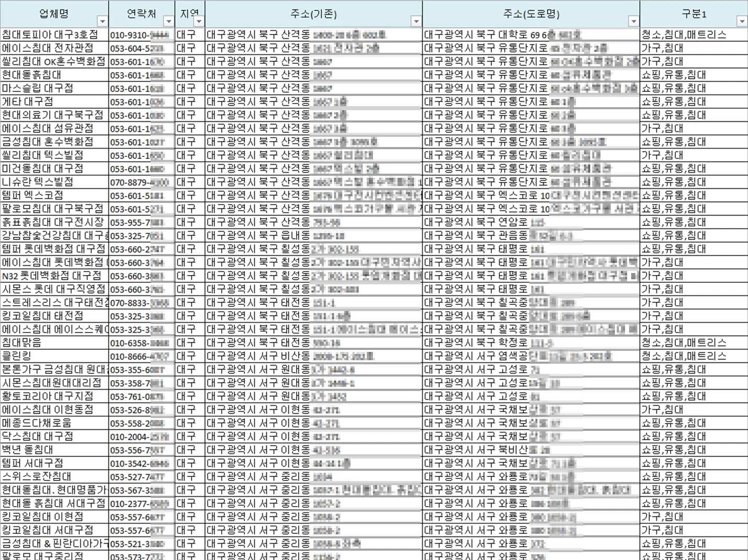Select the 본톤가구 금성침대 company cell
The width and height of the screenshot is (748, 560).
tap(54, 370)
